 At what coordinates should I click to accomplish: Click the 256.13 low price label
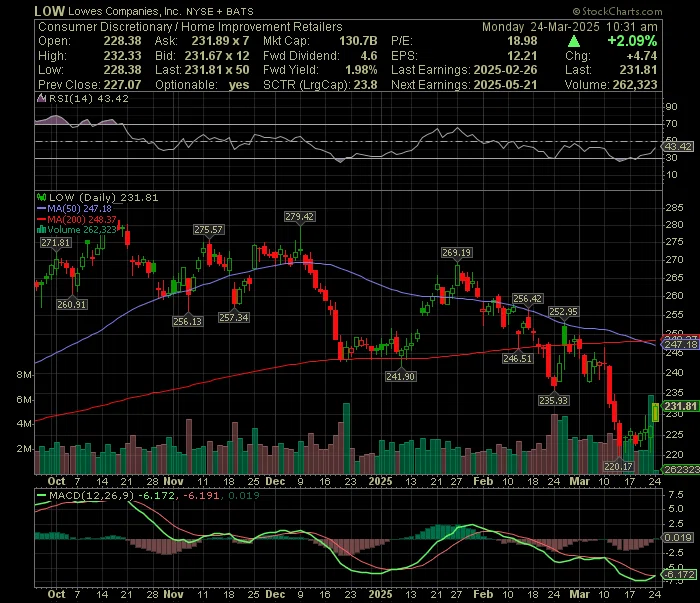pos(188,321)
